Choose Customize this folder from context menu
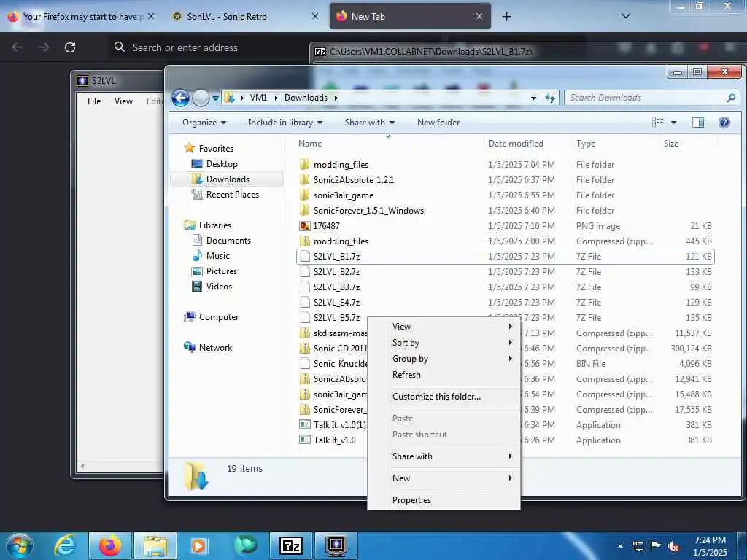The height and width of the screenshot is (560, 747). pyautogui.click(x=444, y=397)
